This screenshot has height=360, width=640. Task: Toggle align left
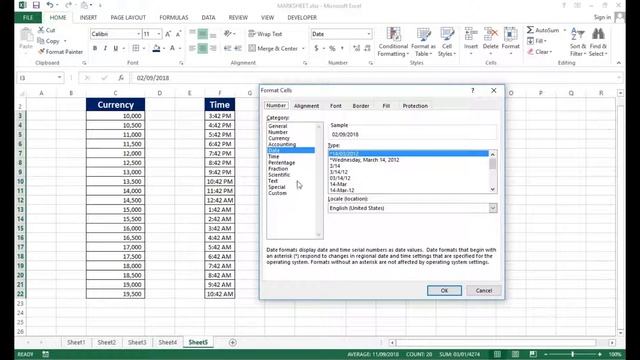[x=192, y=48]
